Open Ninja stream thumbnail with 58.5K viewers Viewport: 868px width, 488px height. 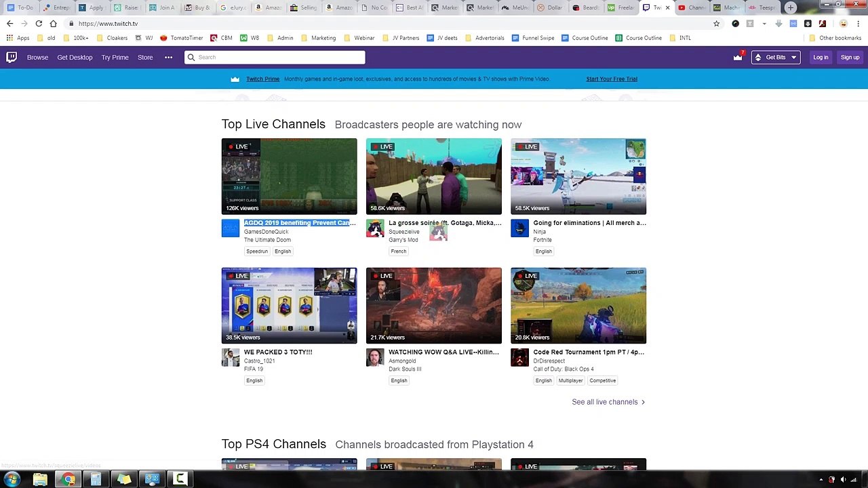pyautogui.click(x=578, y=176)
